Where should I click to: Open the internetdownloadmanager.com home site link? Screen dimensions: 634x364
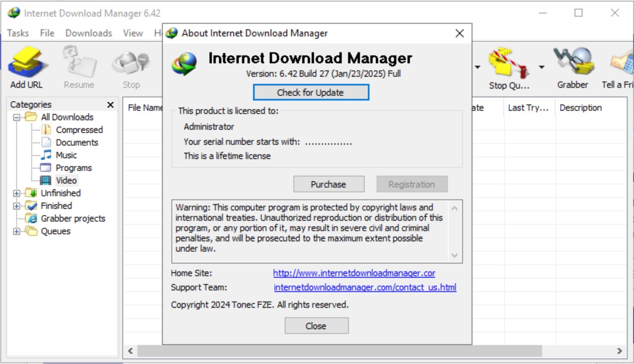coord(354,273)
